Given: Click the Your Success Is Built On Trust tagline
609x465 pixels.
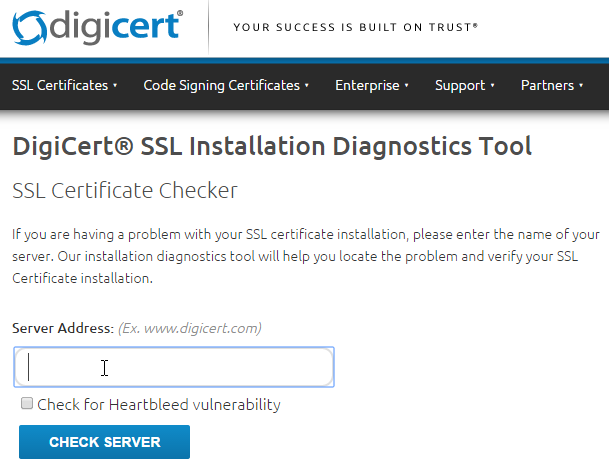Looking at the screenshot, I should click(355, 27).
